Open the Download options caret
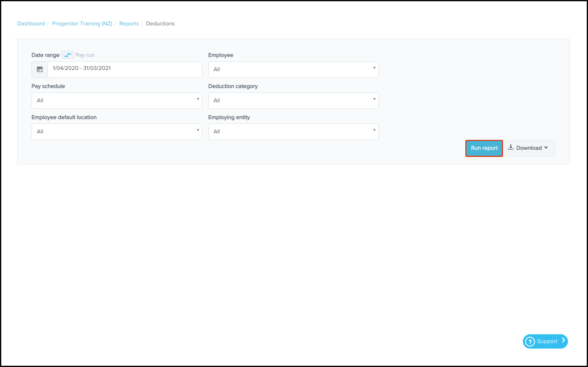This screenshot has height=367, width=588. (x=546, y=148)
